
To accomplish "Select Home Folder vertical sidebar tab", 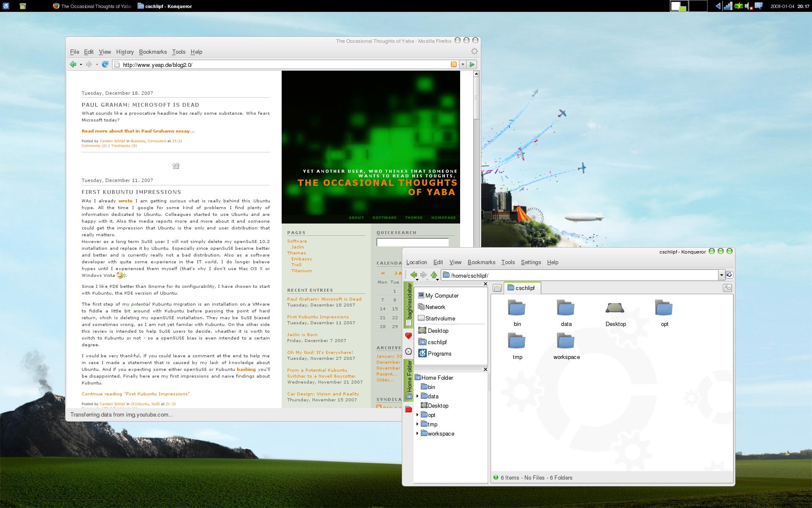I will tap(409, 380).
